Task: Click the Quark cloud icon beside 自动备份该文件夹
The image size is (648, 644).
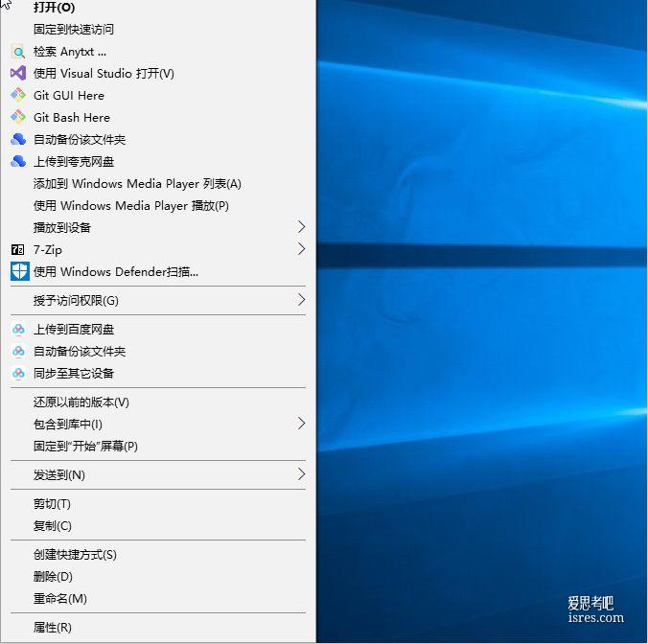Action: pos(18,139)
